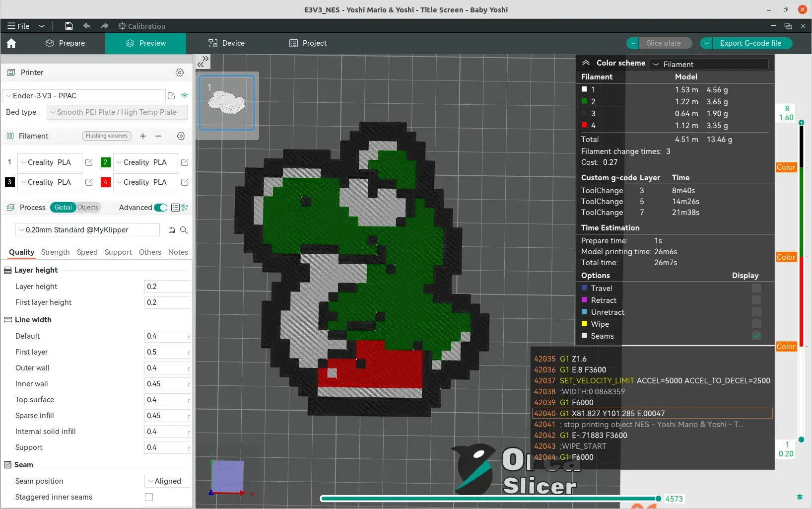Switch to the Device tab
The image size is (812, 509).
(226, 43)
